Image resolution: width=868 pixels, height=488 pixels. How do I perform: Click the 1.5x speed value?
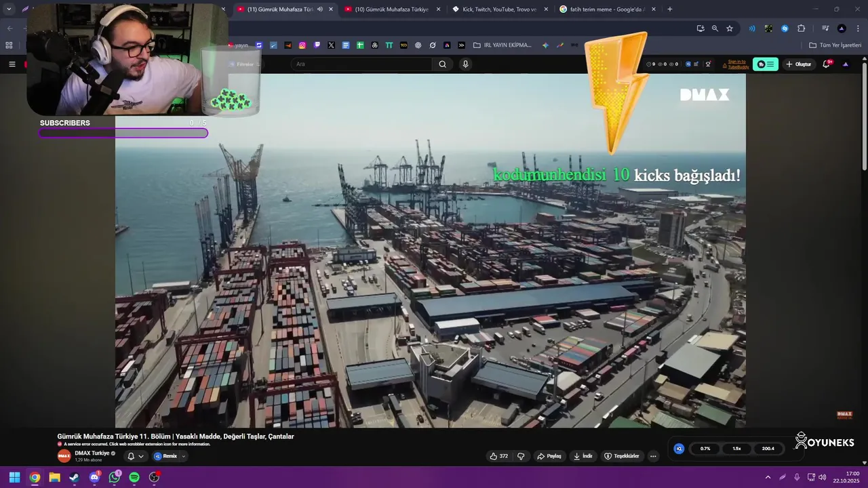[x=736, y=449]
